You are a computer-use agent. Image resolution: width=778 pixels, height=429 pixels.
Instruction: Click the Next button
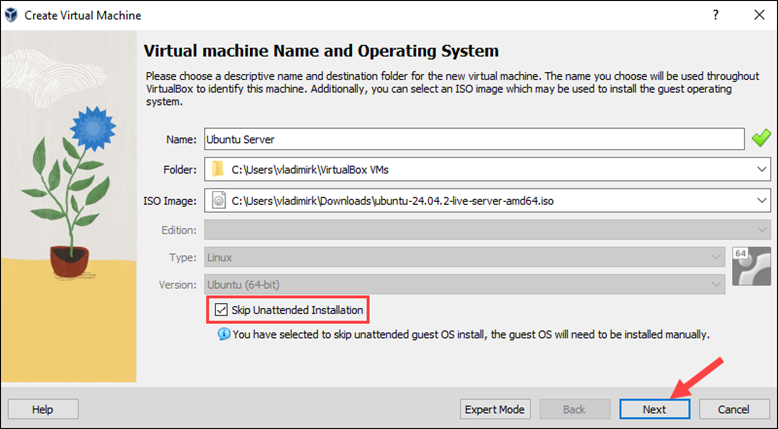[x=654, y=409]
